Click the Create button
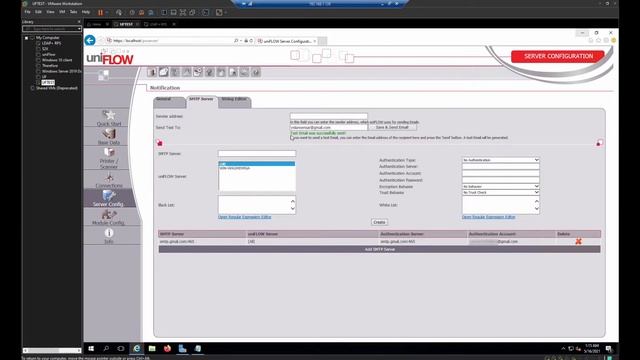Image resolution: width=640 pixels, height=360 pixels. click(379, 222)
